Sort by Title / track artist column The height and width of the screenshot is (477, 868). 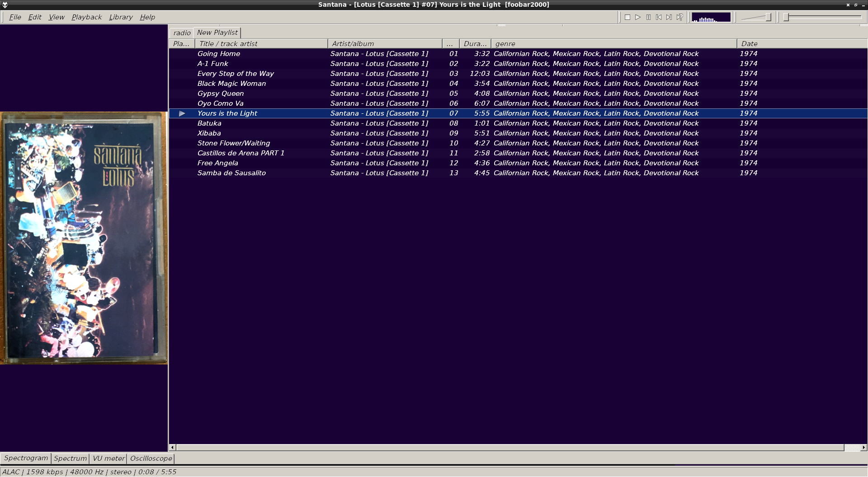261,44
